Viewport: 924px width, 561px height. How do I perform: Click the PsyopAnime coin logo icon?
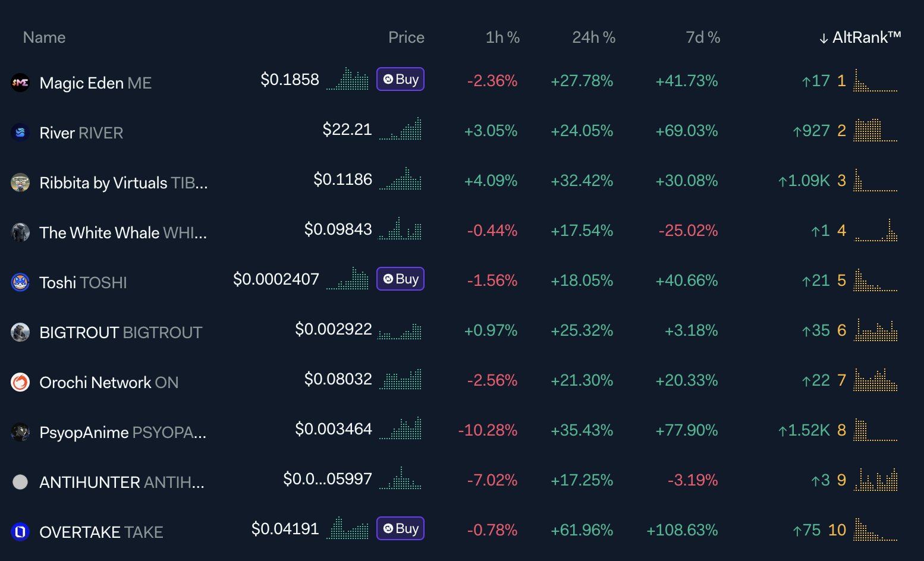tap(20, 432)
